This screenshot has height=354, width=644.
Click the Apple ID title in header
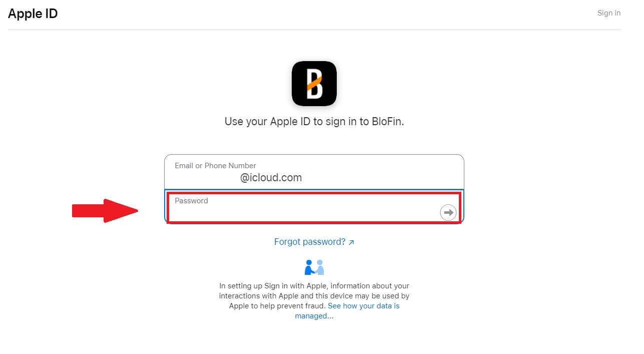[x=33, y=14]
